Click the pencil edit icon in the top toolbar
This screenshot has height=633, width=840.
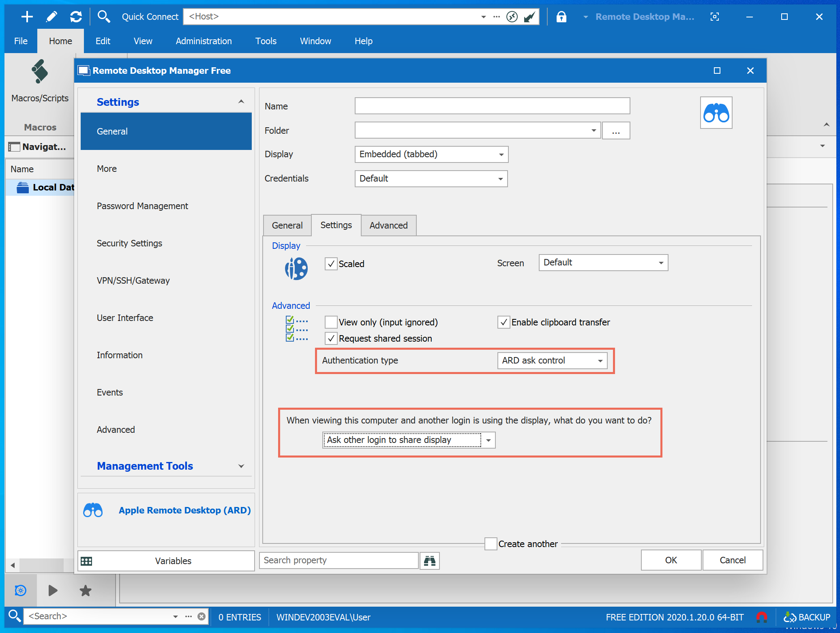pos(51,17)
